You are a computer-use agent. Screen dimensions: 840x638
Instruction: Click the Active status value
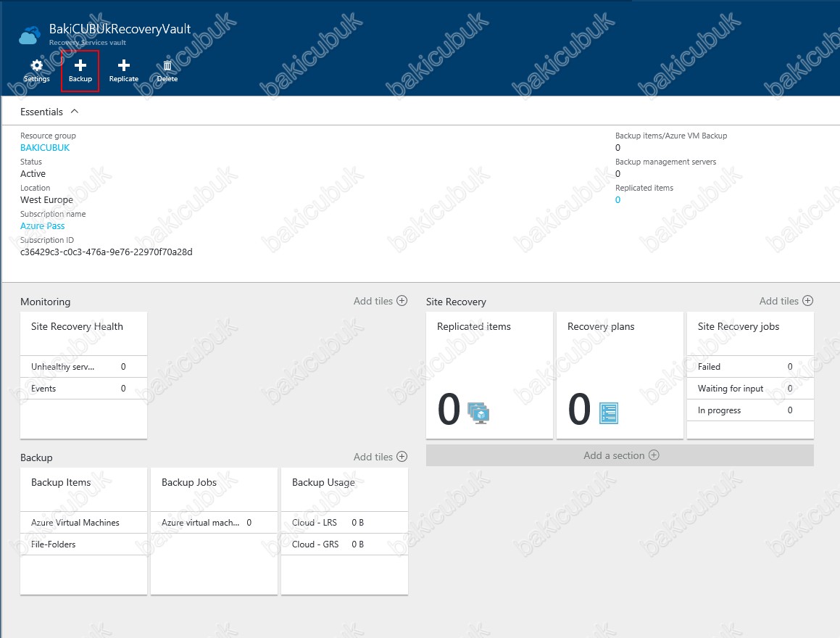[x=33, y=173]
